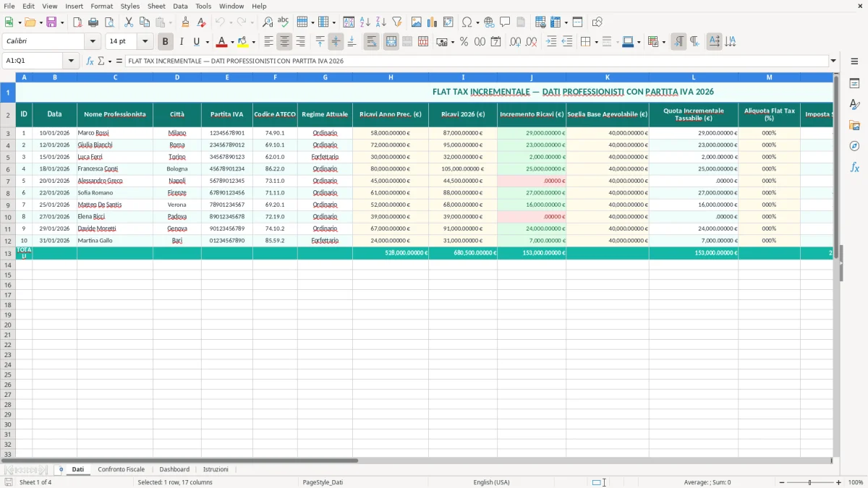Screen dimensions: 868x488
Task: Expand the formula bar input line
Action: tap(833, 61)
